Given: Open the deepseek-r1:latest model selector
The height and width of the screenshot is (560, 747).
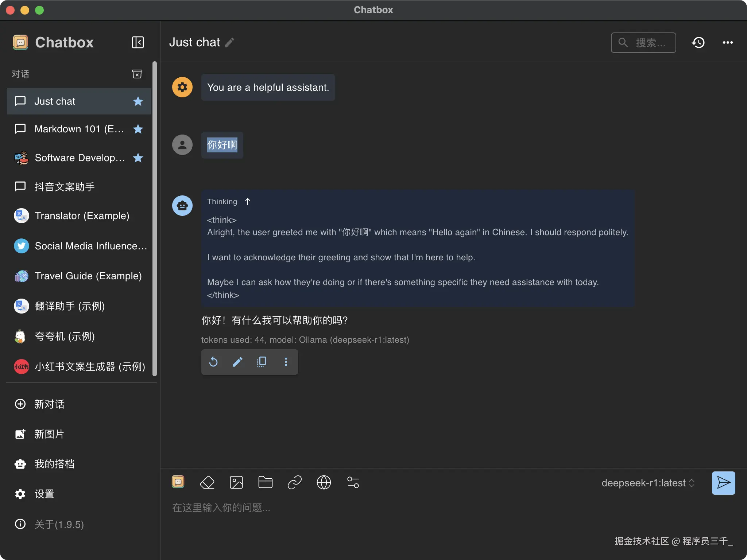Looking at the screenshot, I should 648,483.
